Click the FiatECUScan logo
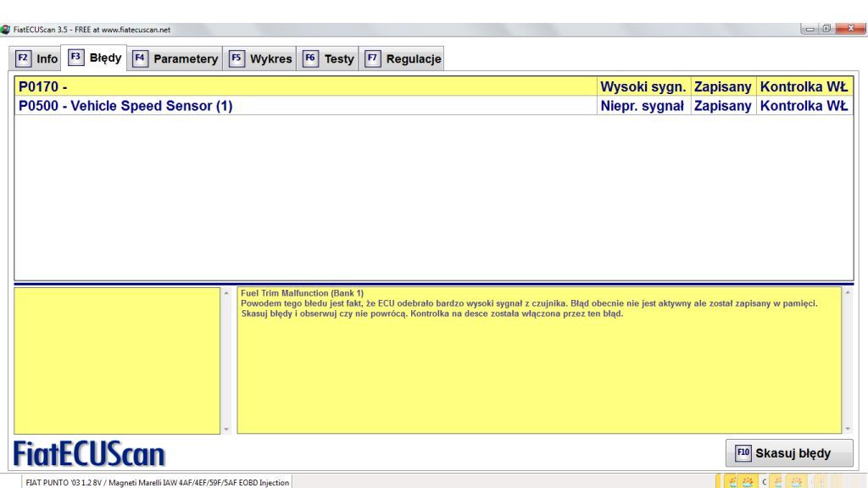 coord(90,454)
